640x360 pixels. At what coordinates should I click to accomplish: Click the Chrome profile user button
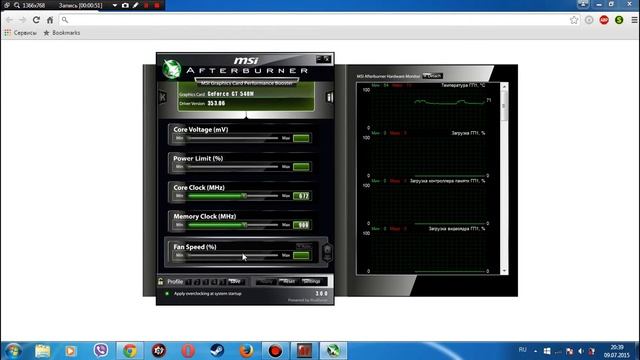coord(583,4)
